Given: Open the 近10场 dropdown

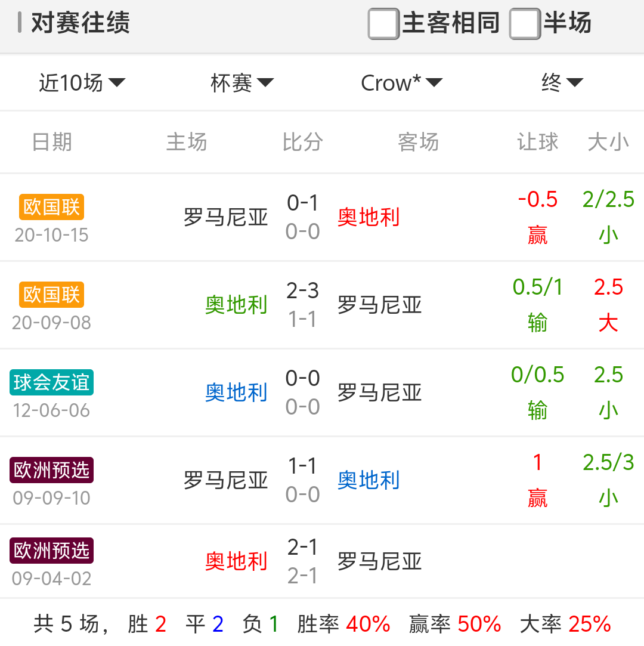Looking at the screenshot, I should pyautogui.click(x=82, y=83).
